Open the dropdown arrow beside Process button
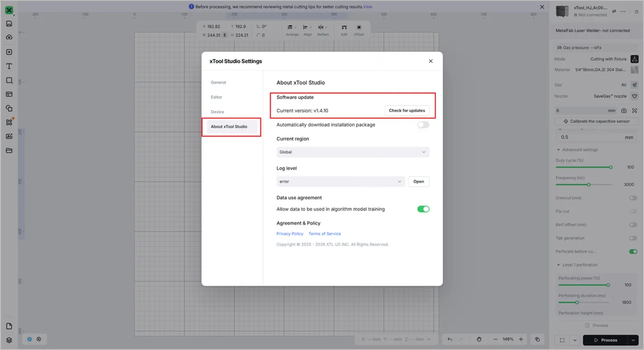Viewport: 644px width, 350px height. coord(633,340)
